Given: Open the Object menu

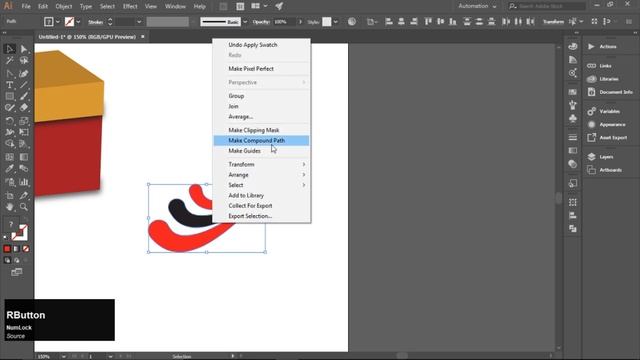Looking at the screenshot, I should [64, 6].
